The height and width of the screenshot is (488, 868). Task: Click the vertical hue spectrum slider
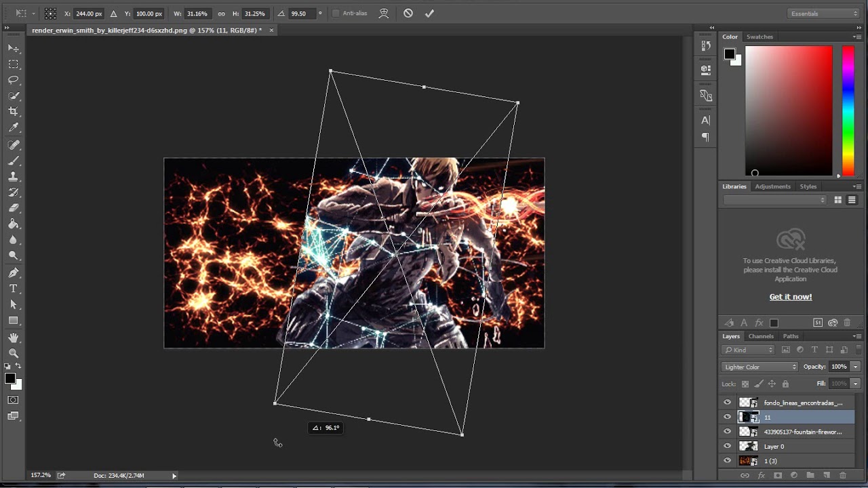coord(848,110)
